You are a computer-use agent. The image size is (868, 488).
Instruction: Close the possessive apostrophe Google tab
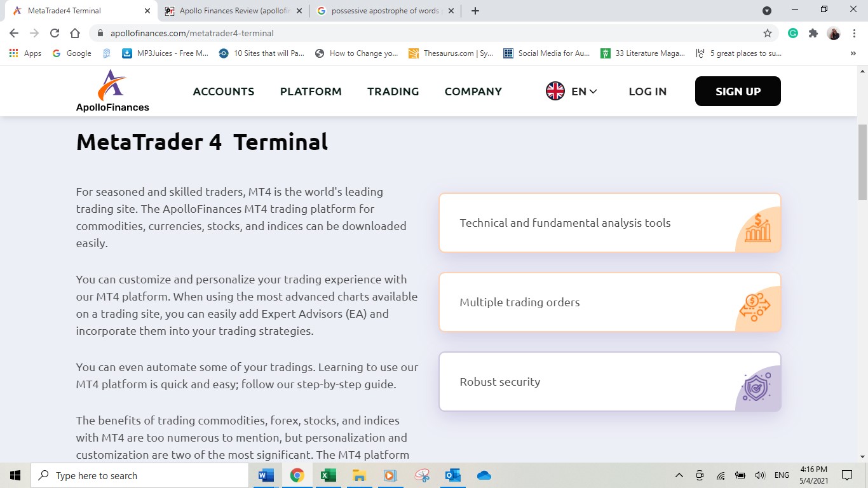451,11
